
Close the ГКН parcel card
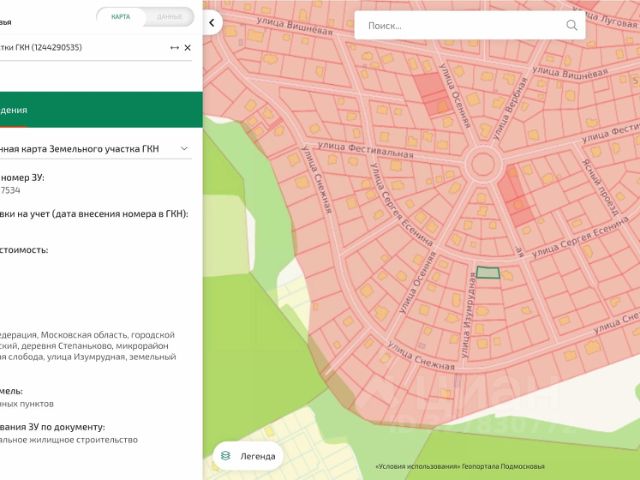(x=187, y=47)
